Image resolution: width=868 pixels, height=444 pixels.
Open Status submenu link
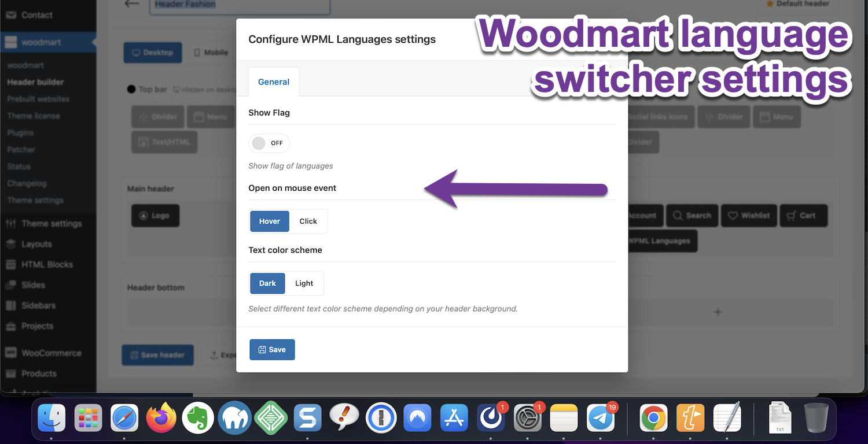click(19, 166)
